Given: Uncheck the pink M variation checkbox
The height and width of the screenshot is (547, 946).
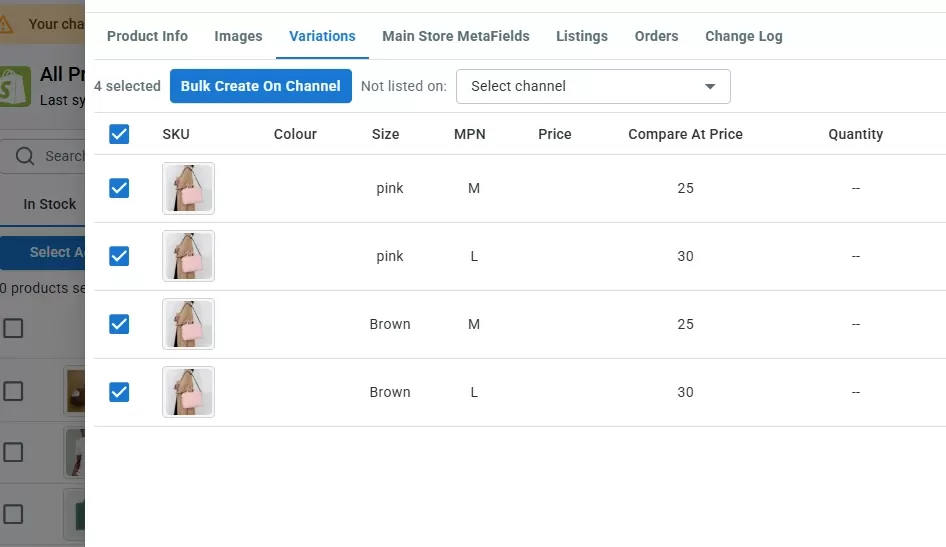Looking at the screenshot, I should pyautogui.click(x=119, y=188).
